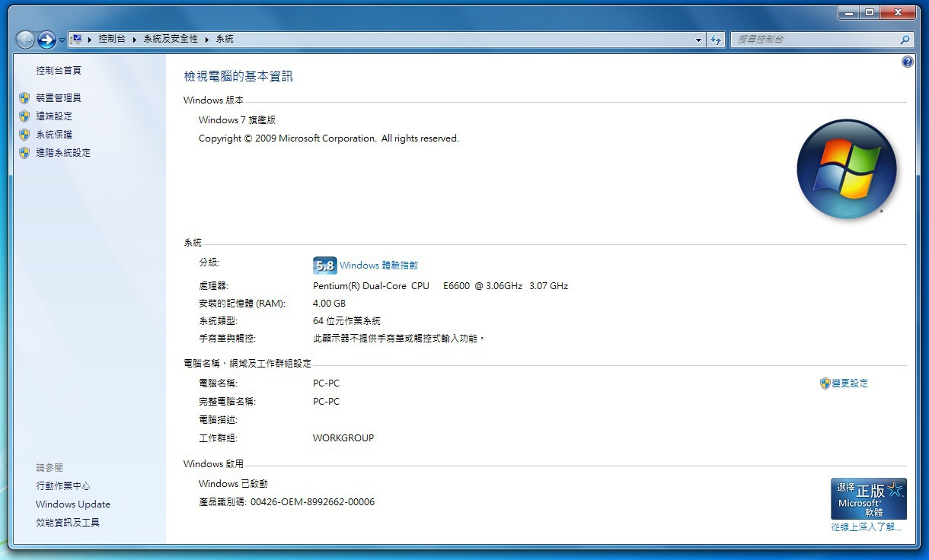The height and width of the screenshot is (560, 929).
Task: Open 系統保護 from the sidebar
Action: tap(54, 135)
